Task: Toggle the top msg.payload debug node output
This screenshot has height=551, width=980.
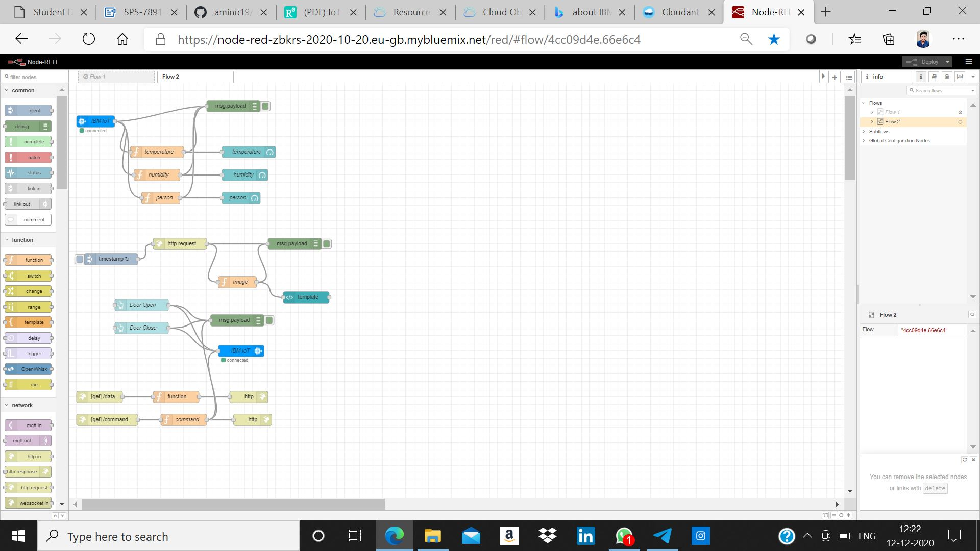Action: tap(266, 106)
